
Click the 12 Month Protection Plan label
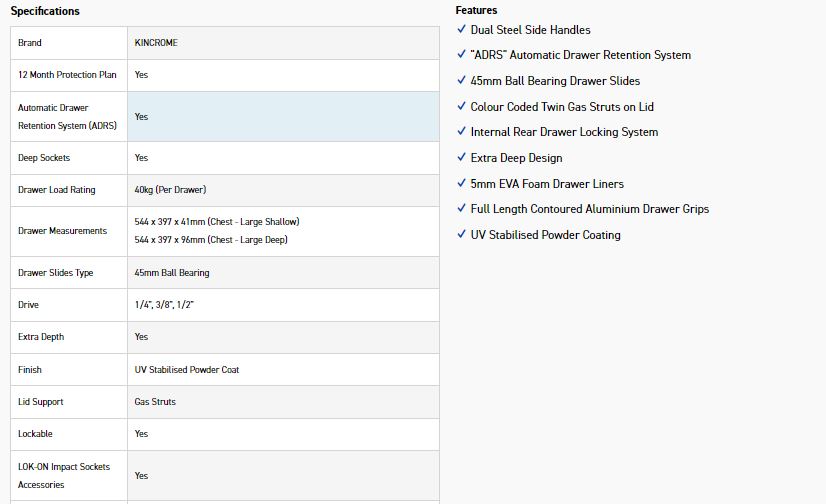(x=67, y=75)
